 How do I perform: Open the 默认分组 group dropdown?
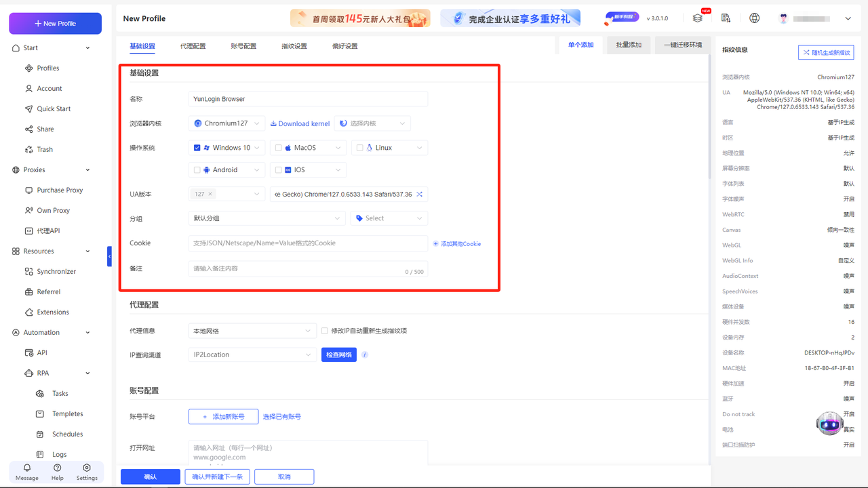pyautogui.click(x=267, y=218)
